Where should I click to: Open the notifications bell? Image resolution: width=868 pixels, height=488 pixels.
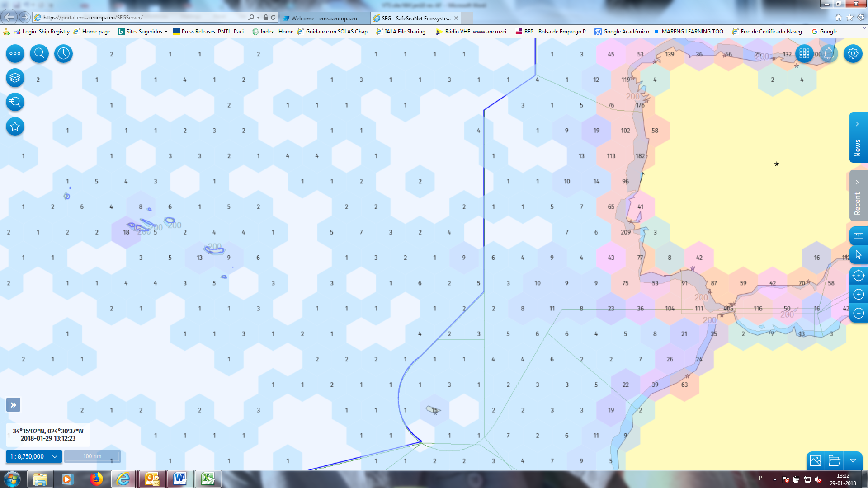(829, 53)
